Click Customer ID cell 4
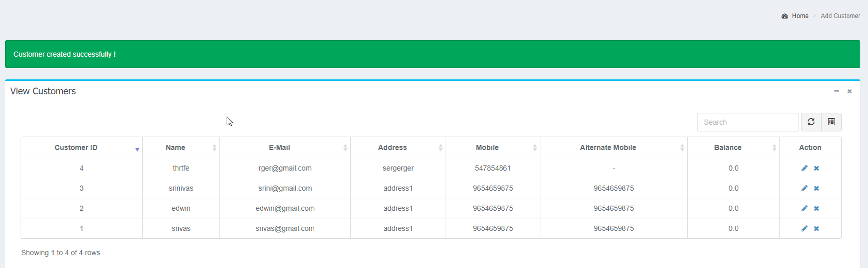The width and height of the screenshot is (868, 268). point(81,168)
